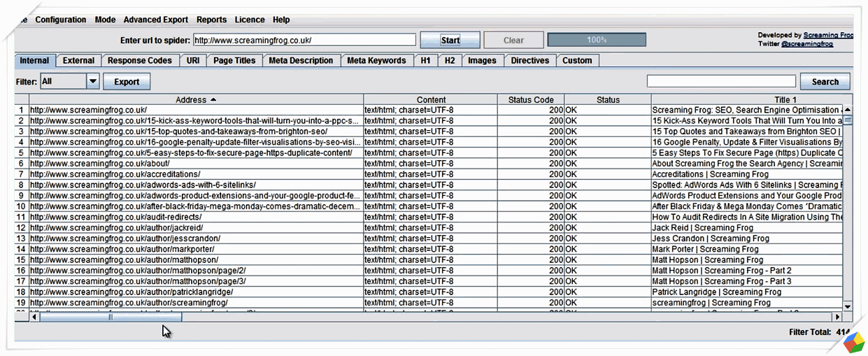Sort by the Title 1 column header

click(752, 99)
